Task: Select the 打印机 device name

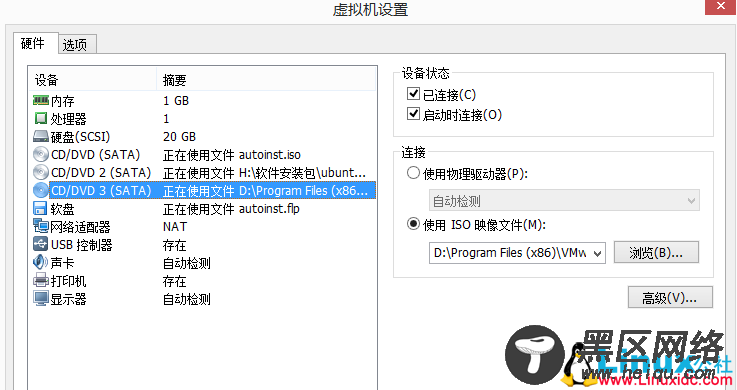Action: coord(69,281)
